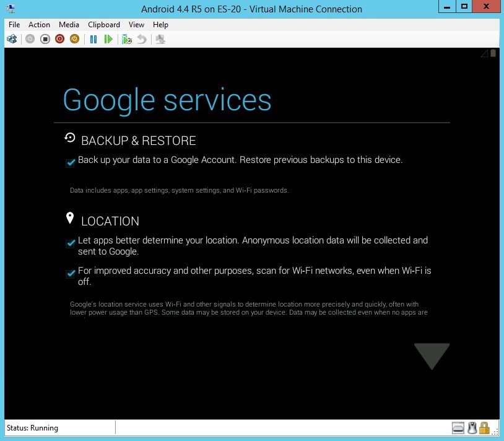Uncheck the back up data checkbox
Viewport: 504px width, 441px height.
[x=71, y=163]
